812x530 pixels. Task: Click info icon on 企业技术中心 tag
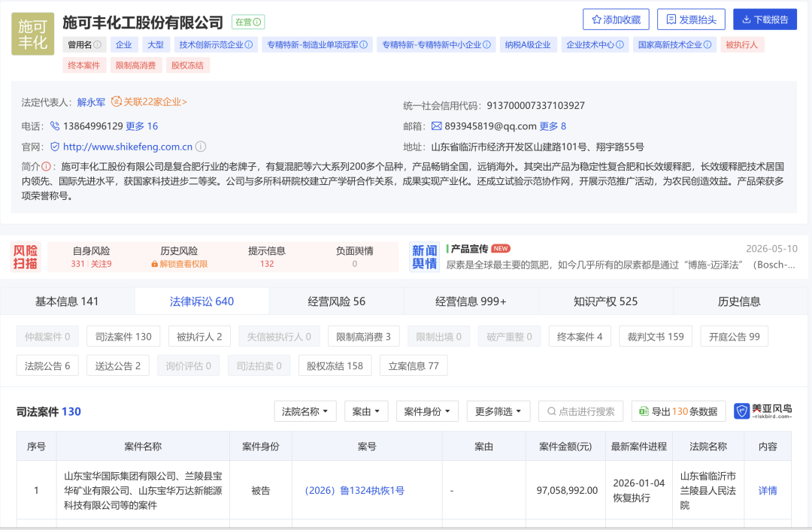pyautogui.click(x=620, y=44)
